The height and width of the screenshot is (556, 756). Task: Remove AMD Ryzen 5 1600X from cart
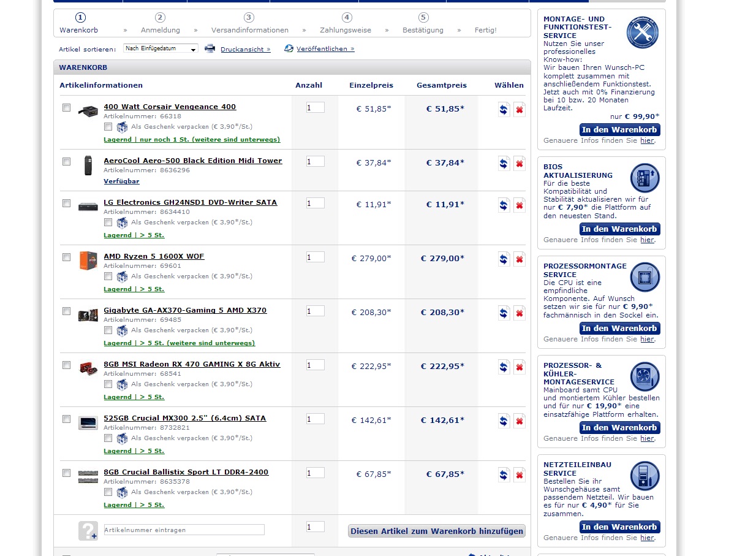520,259
